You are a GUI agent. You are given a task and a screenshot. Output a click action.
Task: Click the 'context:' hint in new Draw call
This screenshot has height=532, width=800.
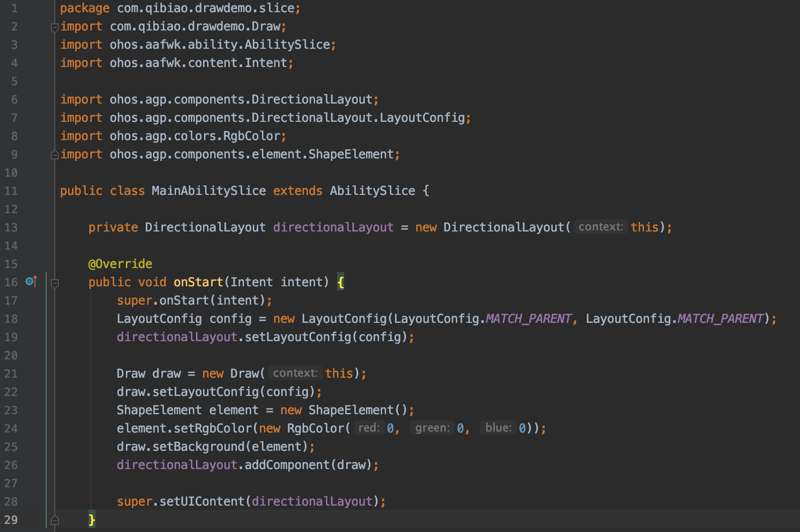click(x=295, y=373)
